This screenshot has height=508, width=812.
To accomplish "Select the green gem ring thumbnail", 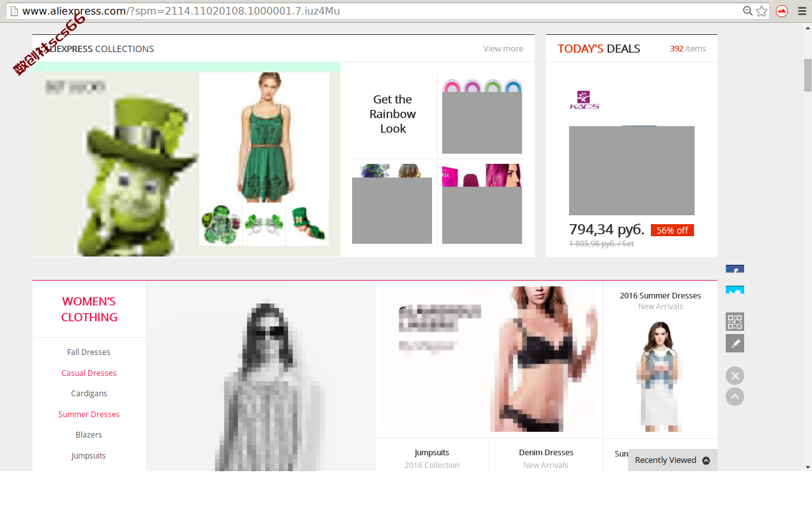I will pyautogui.click(x=220, y=224).
